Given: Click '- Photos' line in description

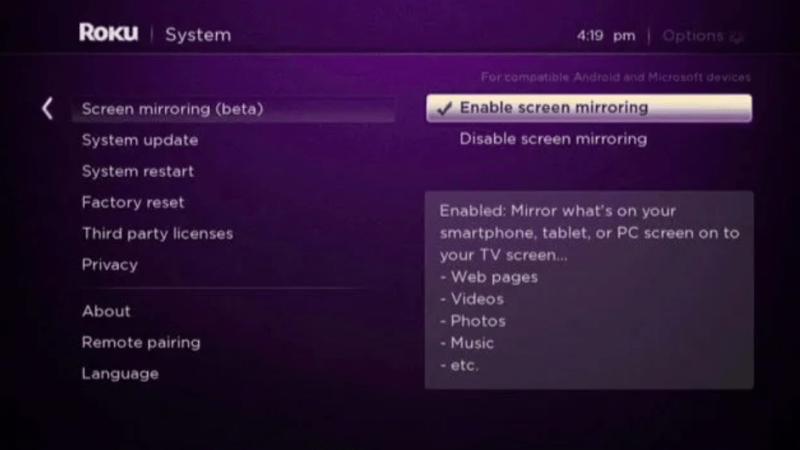Looking at the screenshot, I should click(x=473, y=321).
